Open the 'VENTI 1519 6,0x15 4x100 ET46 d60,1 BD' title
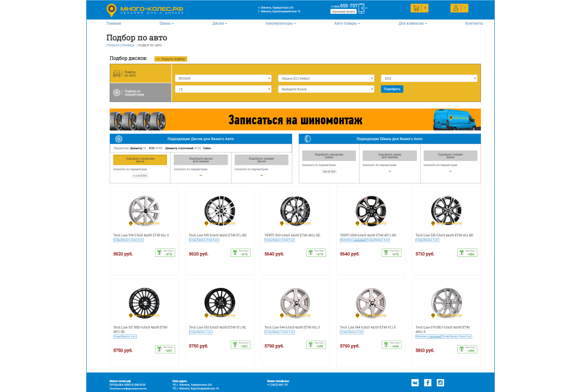The width and height of the screenshot is (581, 392). 292,235
